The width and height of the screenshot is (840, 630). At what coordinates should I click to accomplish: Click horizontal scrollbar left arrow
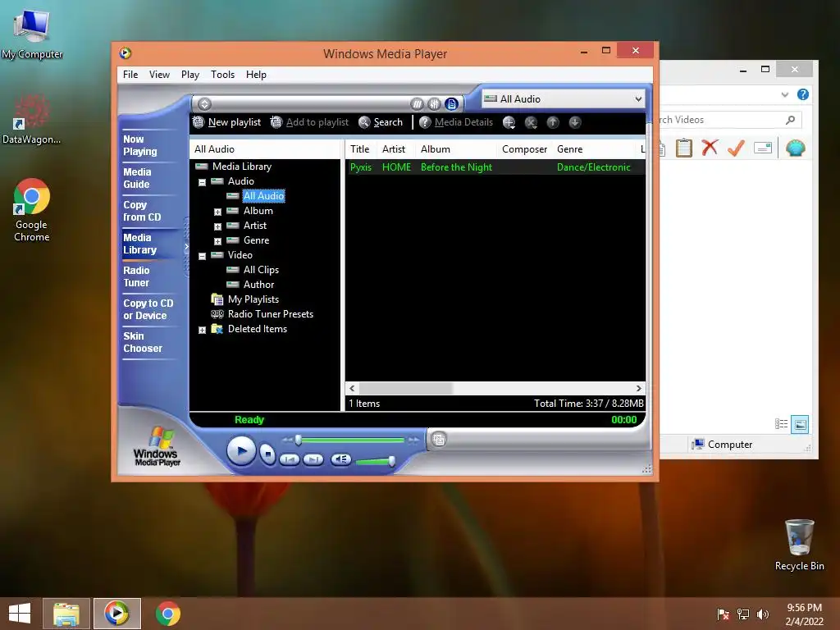click(352, 388)
